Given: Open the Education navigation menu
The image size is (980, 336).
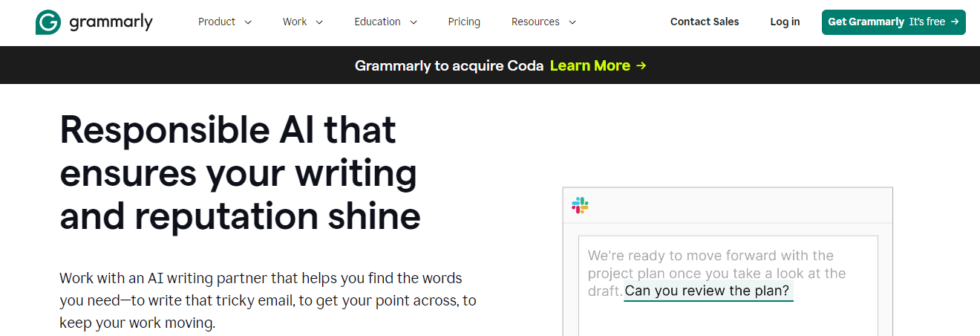Looking at the screenshot, I should tap(377, 22).
